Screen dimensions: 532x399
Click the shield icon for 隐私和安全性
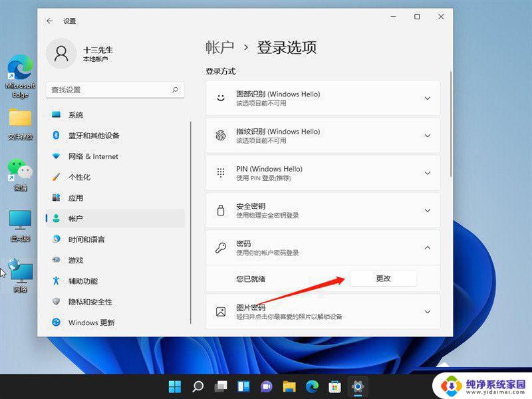click(x=57, y=301)
